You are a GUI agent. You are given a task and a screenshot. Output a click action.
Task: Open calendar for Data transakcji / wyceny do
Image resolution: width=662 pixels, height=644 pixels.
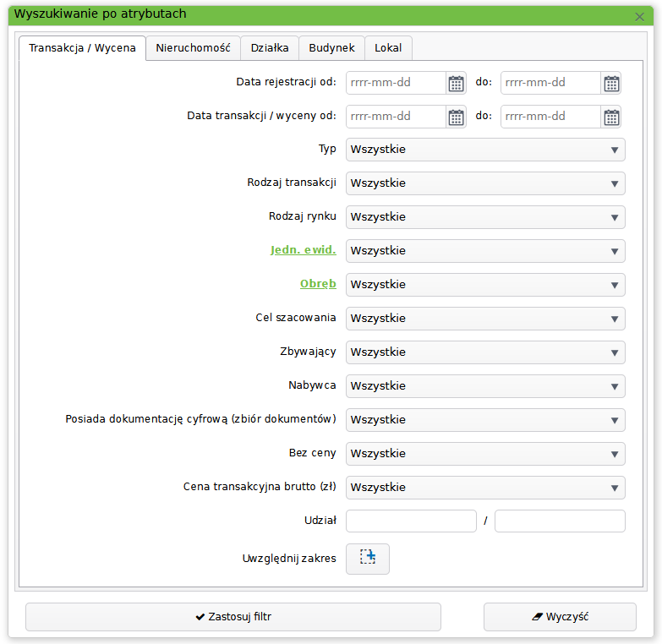pyautogui.click(x=611, y=117)
